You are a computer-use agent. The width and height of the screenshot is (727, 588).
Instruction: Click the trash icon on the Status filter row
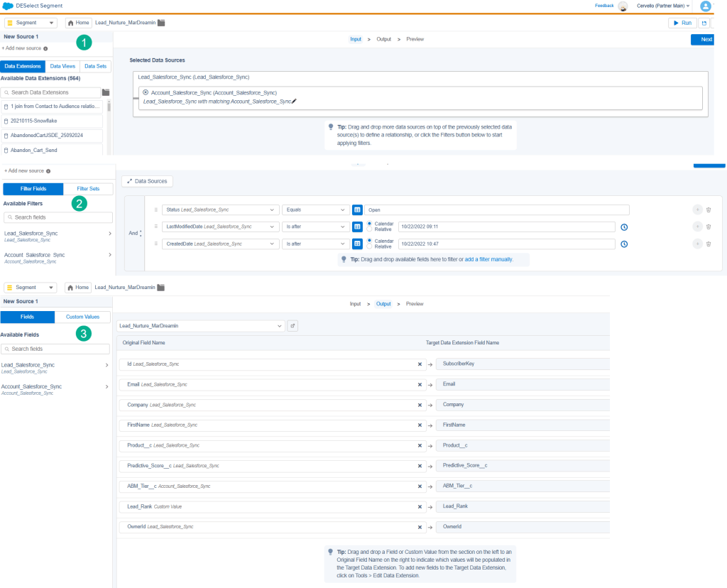pos(708,209)
